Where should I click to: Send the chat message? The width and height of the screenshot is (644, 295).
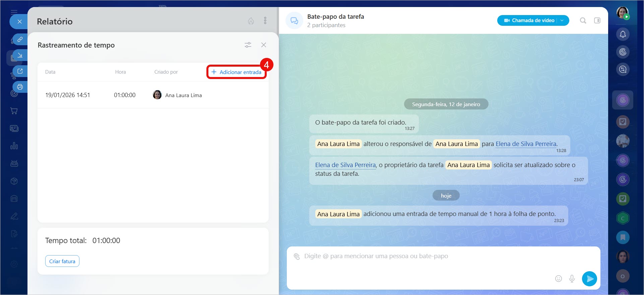click(x=589, y=279)
